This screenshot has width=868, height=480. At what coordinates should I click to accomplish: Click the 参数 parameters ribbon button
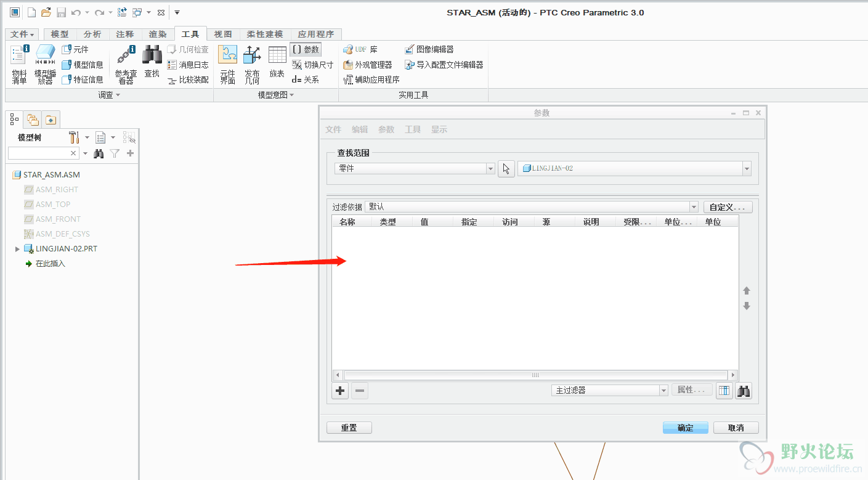click(306, 49)
